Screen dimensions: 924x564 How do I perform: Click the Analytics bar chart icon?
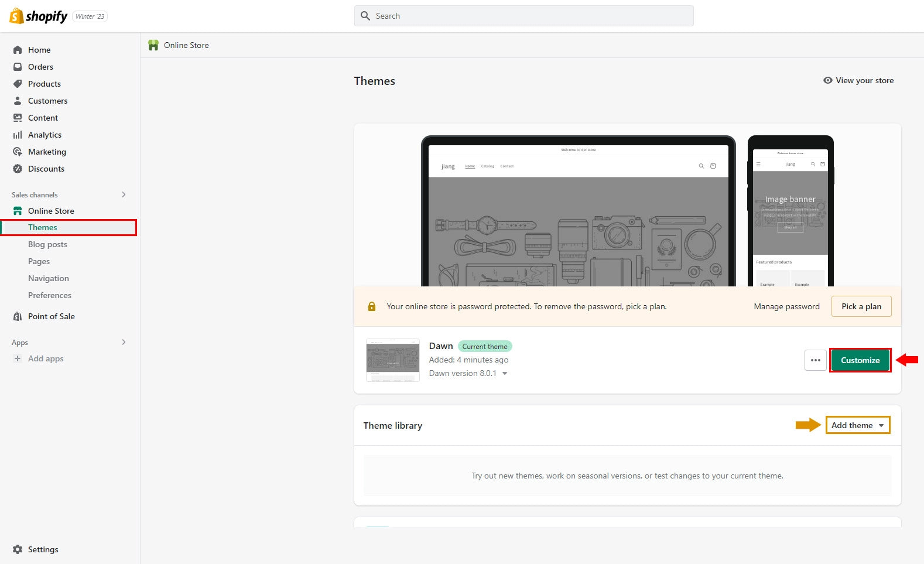coord(18,135)
